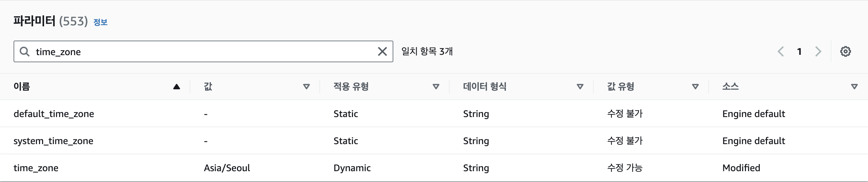Sort by 소스 column arrow
The image size is (868, 182).
(x=854, y=87)
